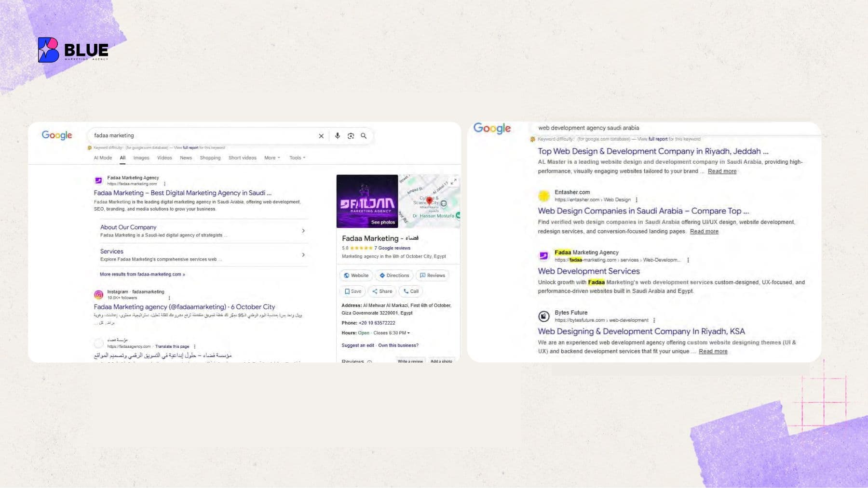Save Fadaa Marketing business listing

pyautogui.click(x=353, y=291)
